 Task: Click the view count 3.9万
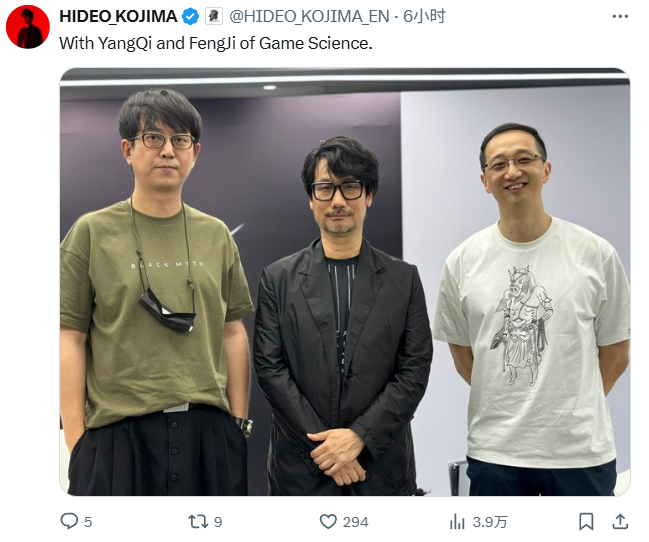pos(490,522)
